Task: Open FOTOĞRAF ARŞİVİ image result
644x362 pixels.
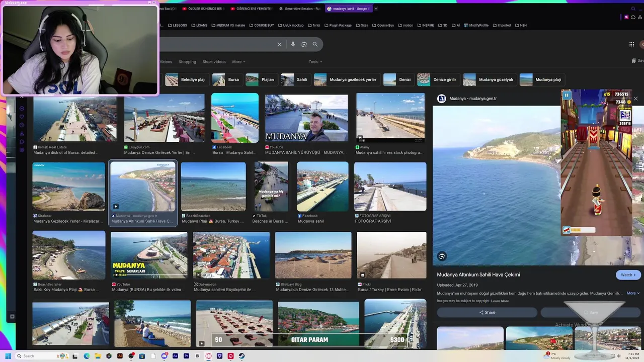Action: click(x=390, y=187)
